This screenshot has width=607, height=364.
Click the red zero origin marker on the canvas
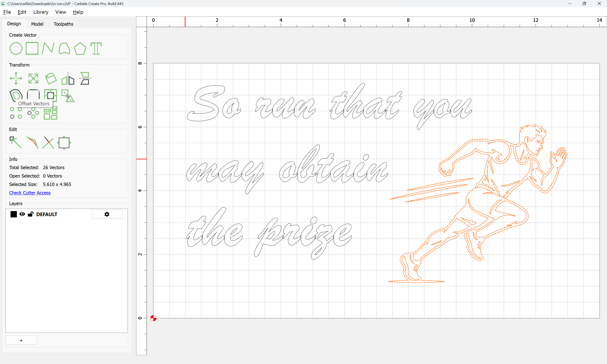(x=153, y=318)
